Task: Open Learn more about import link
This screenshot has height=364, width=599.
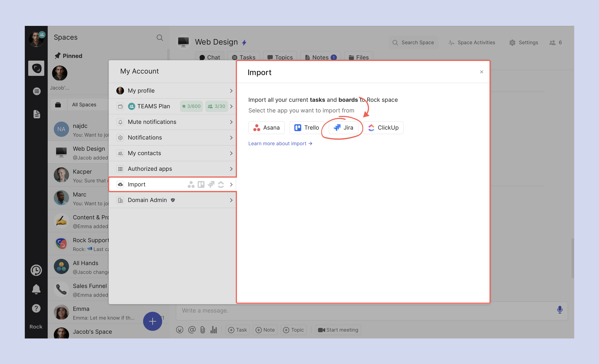Action: click(x=280, y=144)
